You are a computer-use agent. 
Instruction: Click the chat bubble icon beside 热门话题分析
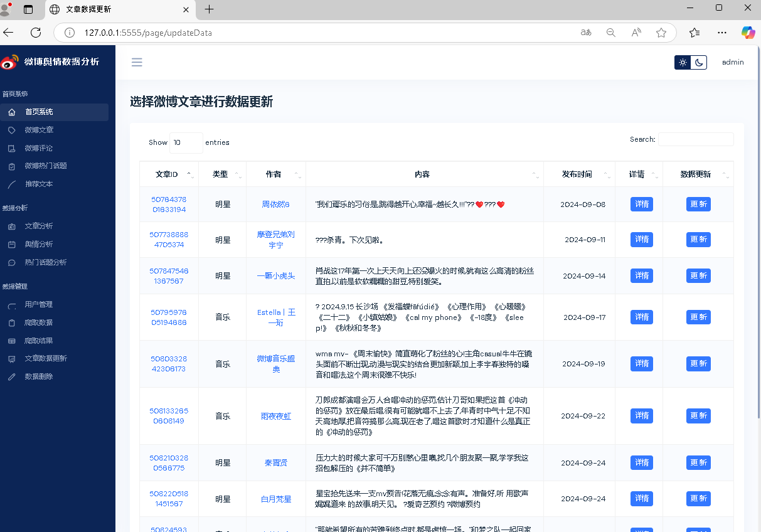point(11,263)
